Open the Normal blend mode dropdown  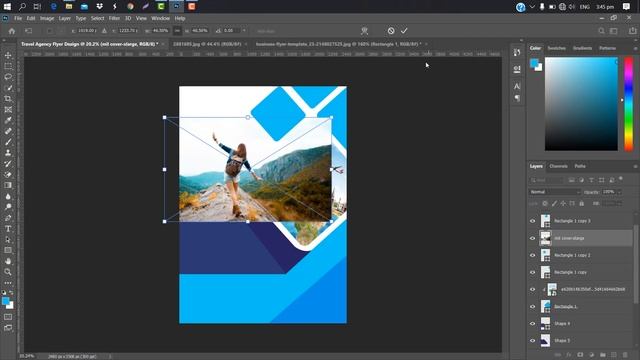[x=554, y=192]
